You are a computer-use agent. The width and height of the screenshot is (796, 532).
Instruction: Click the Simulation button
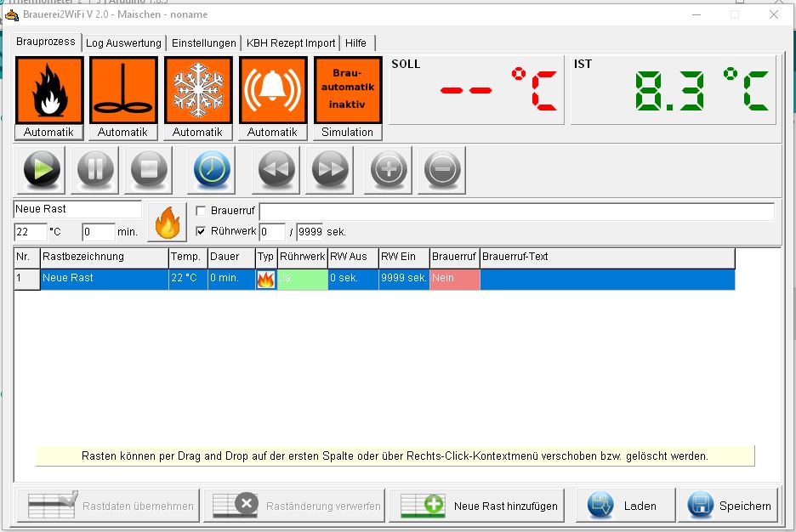[x=348, y=133]
